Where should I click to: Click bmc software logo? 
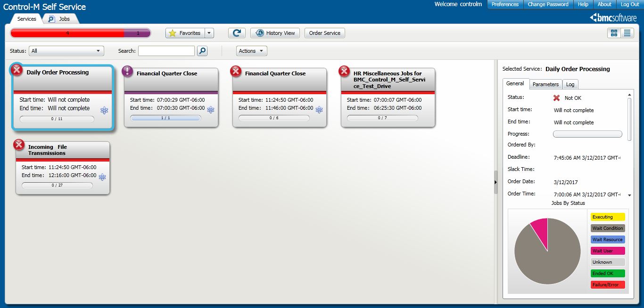click(613, 18)
